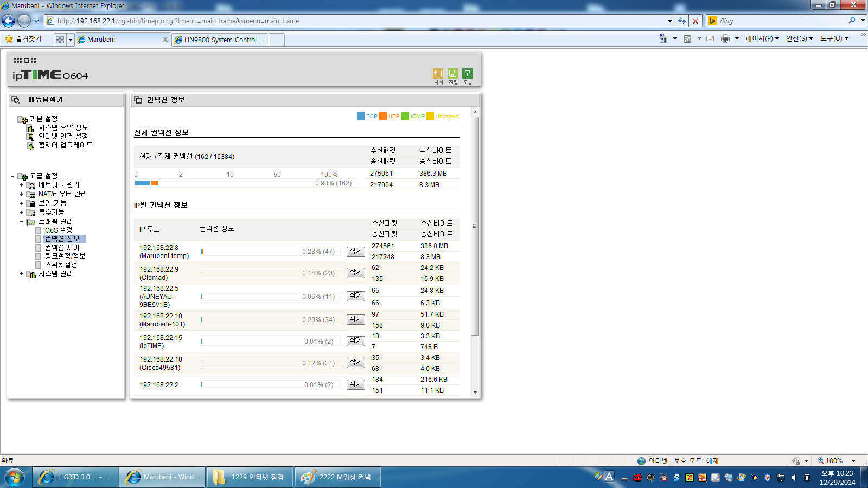Expand the 네트워크 관리 tree node

coord(21,185)
